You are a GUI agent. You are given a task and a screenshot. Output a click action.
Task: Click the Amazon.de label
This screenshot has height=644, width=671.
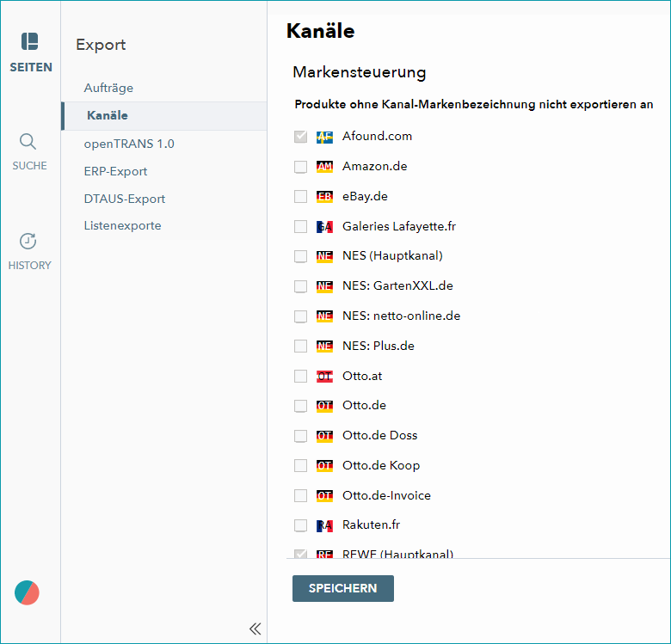[x=374, y=166]
